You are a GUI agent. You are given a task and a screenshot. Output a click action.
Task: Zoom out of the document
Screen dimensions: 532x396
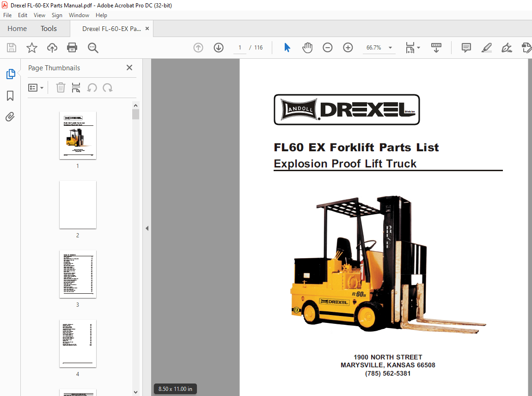pos(327,48)
